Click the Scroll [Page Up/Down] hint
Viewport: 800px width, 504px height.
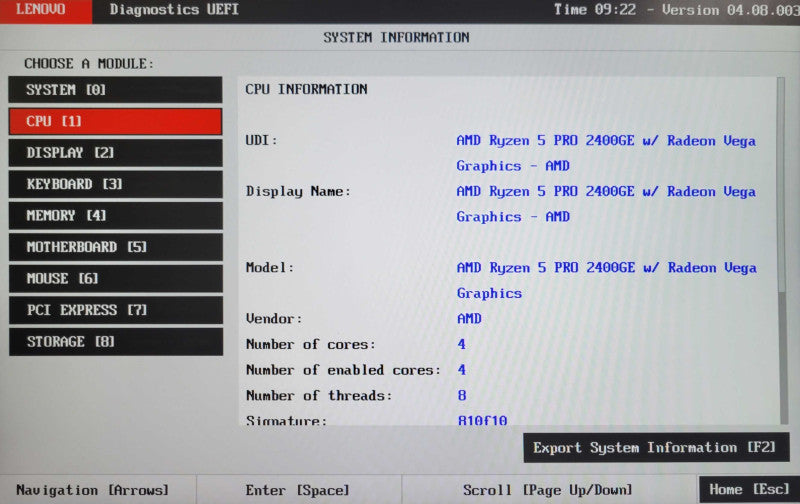tap(547, 490)
